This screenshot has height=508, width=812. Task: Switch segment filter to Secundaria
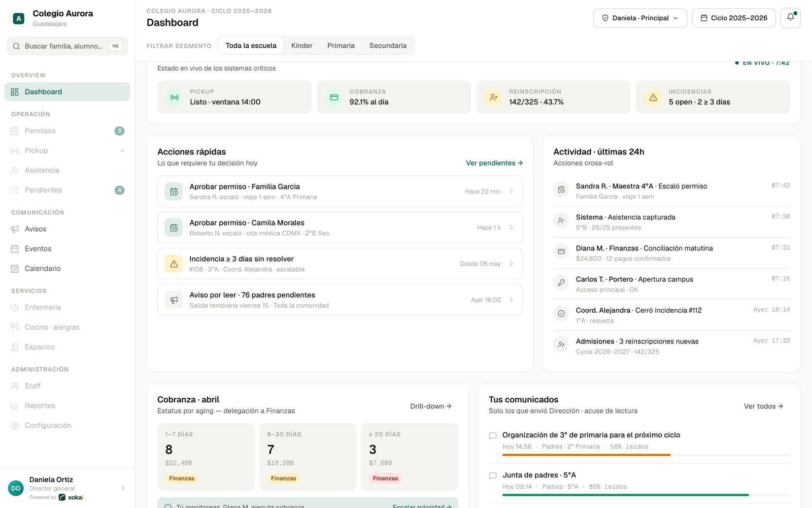388,46
